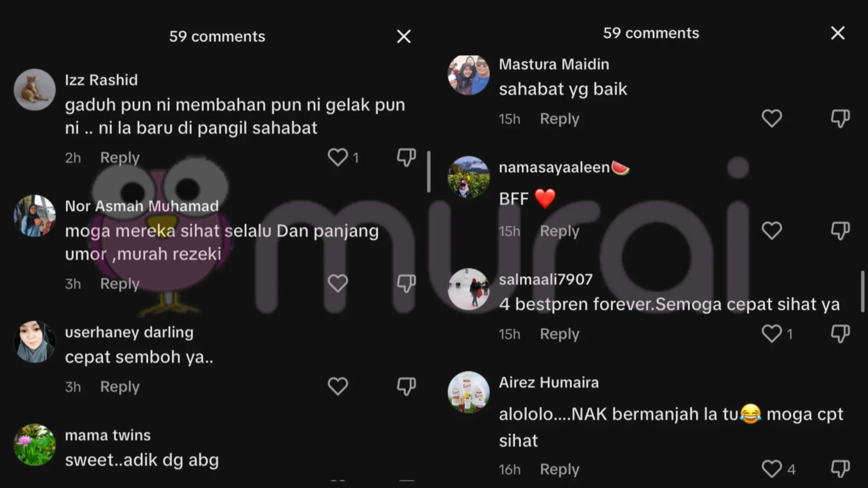868x488 pixels.
Task: Reply to Airez Humaira's comment
Action: 560,469
